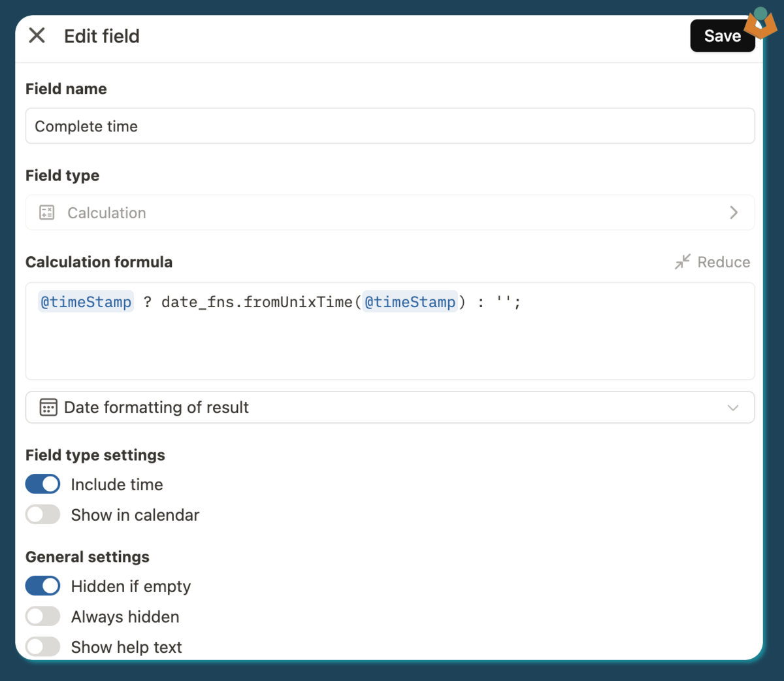Screen dimensions: 784x681
Task: Click the Reduce link for formula editor
Action: click(x=723, y=262)
